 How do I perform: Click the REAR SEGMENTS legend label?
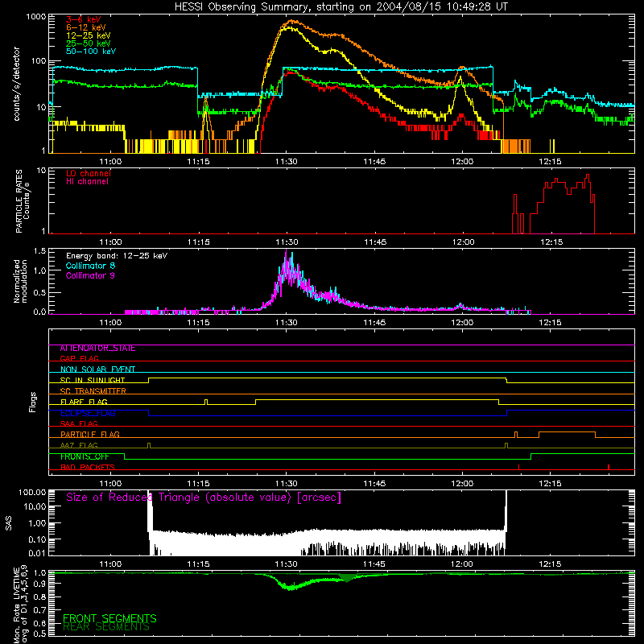(106, 627)
